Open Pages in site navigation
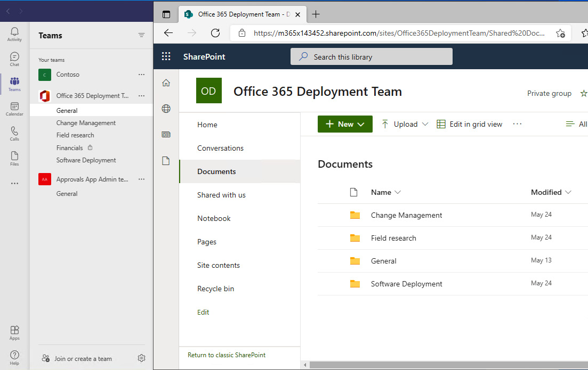 (207, 242)
